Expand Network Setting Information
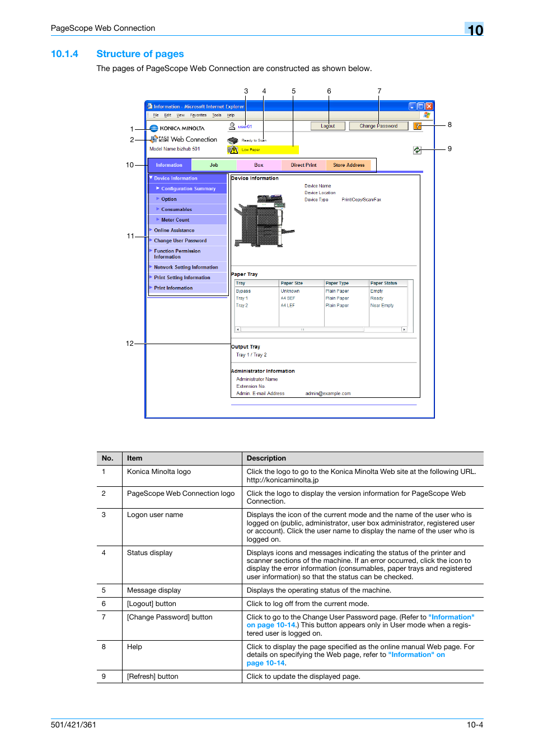Image resolution: width=534 pixels, height=756 pixels. coord(188,267)
